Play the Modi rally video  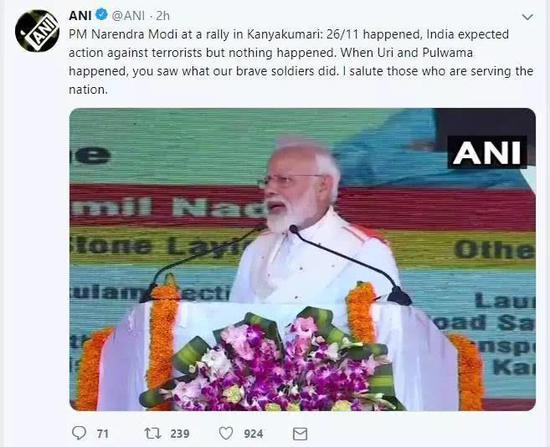pos(302,259)
